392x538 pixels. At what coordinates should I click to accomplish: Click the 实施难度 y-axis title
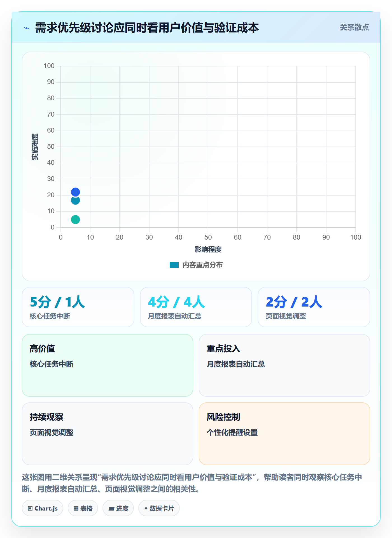tap(35, 147)
